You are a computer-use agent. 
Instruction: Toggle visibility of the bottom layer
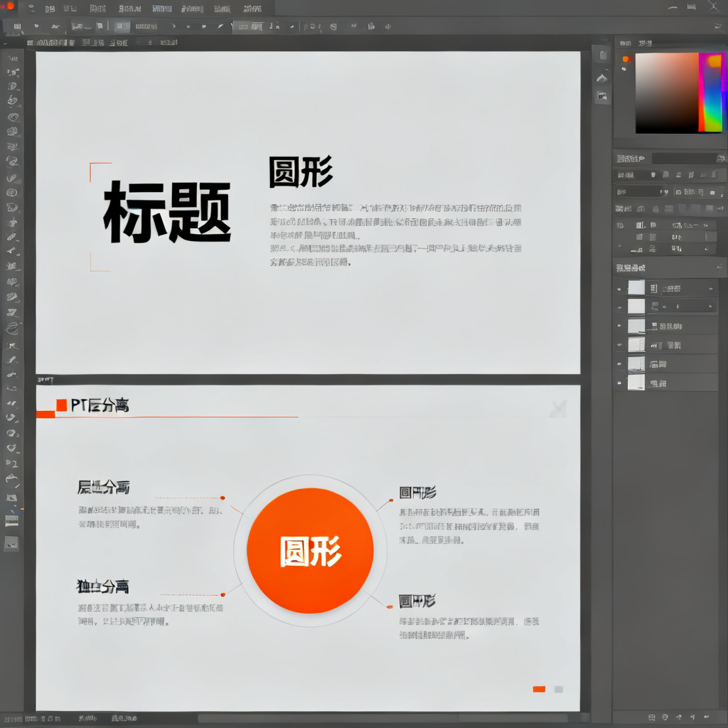619,383
